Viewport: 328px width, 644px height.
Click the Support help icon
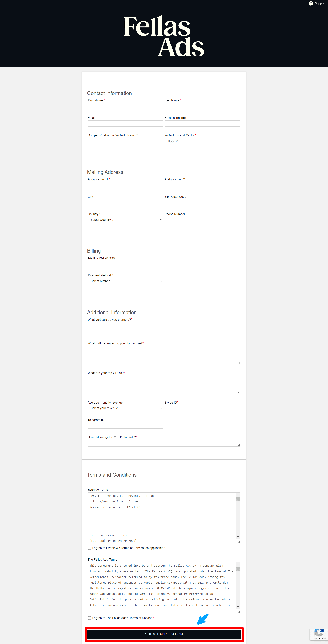click(311, 3)
